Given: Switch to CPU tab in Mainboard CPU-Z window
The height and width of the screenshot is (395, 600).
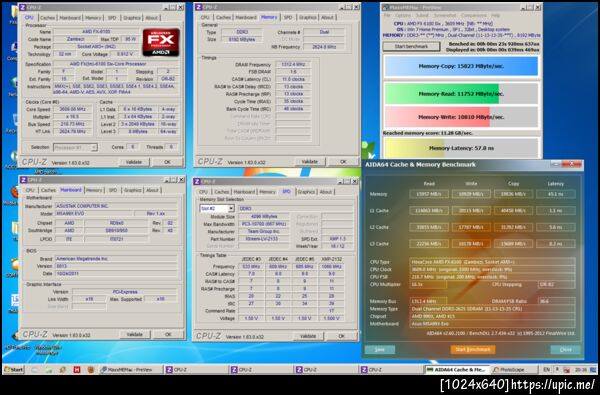Looking at the screenshot, I should click(30, 190).
